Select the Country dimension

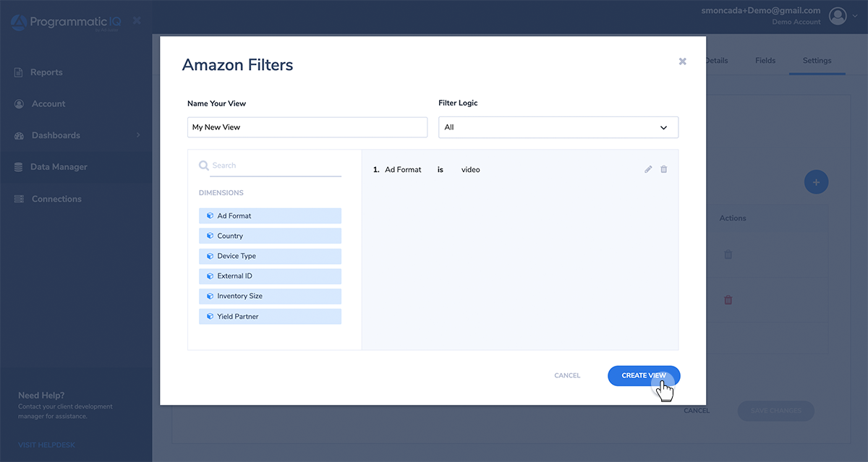click(x=270, y=236)
